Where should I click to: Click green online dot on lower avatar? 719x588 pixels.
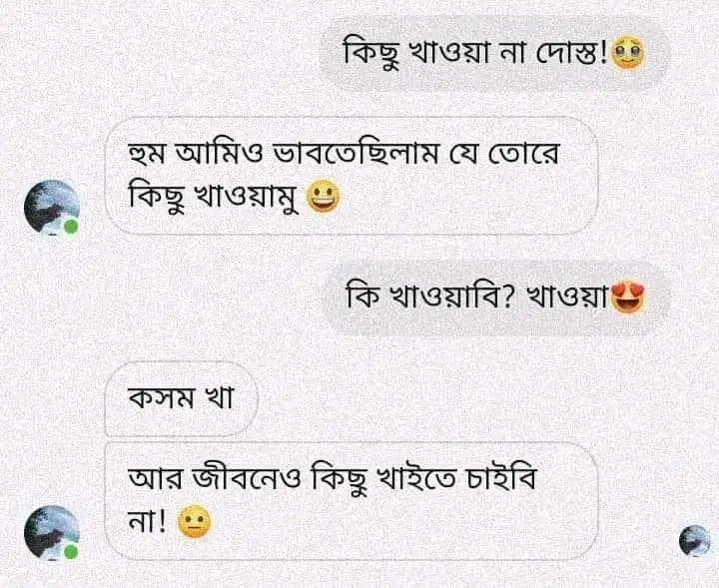click(70, 552)
